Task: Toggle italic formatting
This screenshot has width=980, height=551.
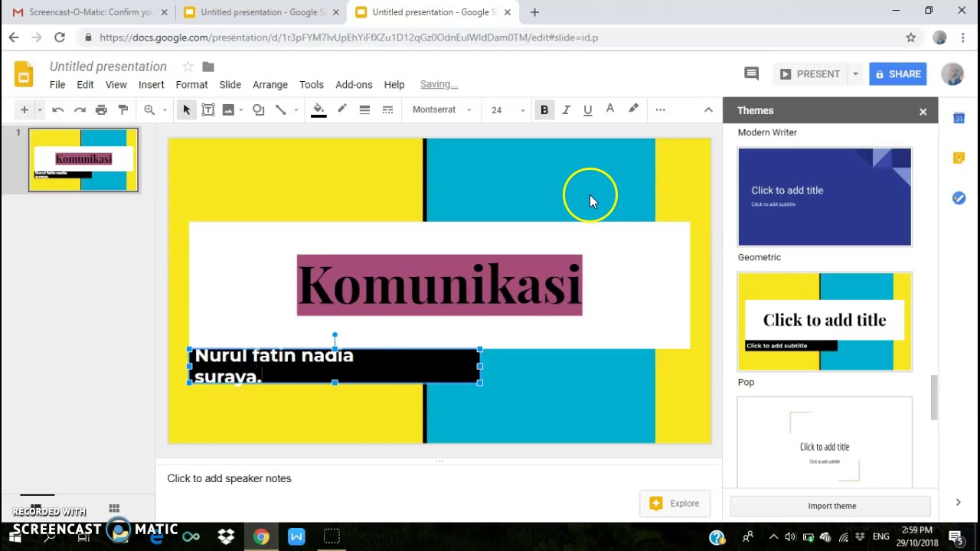Action: (x=566, y=110)
